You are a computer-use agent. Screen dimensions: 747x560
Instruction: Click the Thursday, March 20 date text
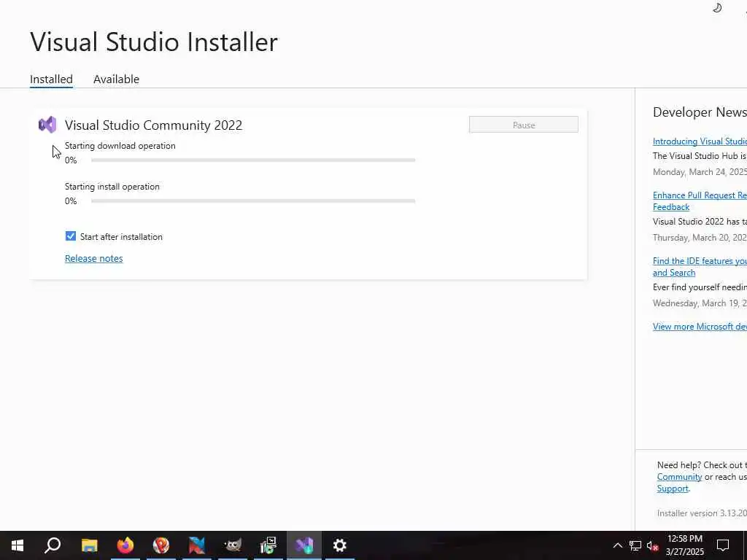[700, 238]
